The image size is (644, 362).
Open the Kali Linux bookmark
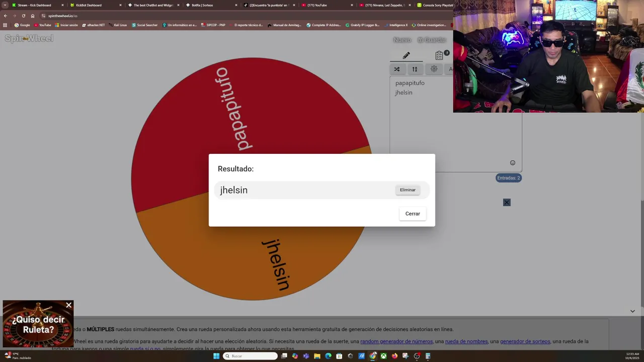click(x=118, y=25)
